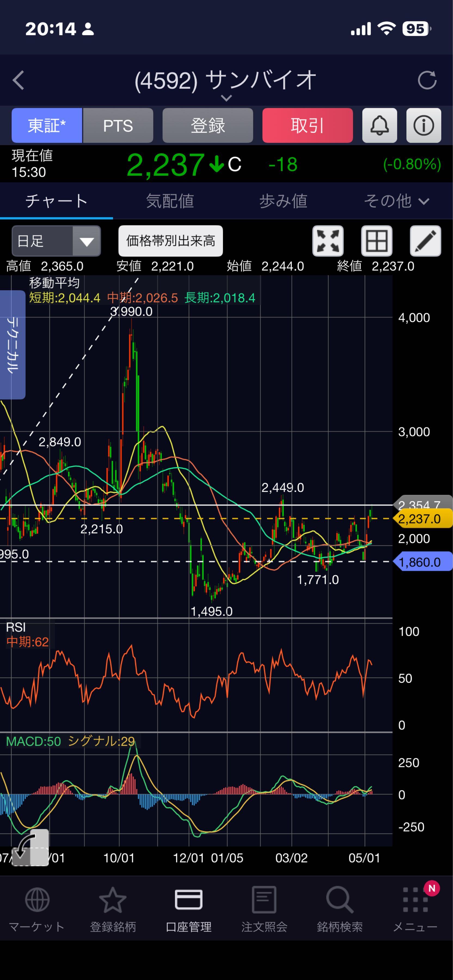This screenshot has width=453, height=980.
Task: Tap the 登録 button
Action: (x=208, y=125)
